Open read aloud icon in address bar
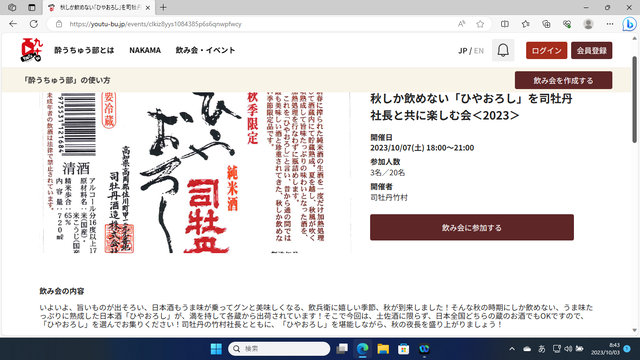 (x=461, y=24)
